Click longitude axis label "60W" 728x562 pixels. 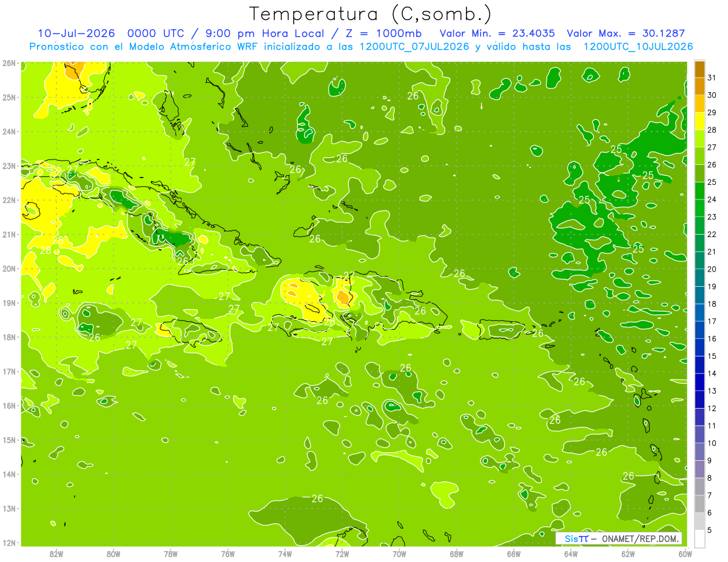pos(685,554)
